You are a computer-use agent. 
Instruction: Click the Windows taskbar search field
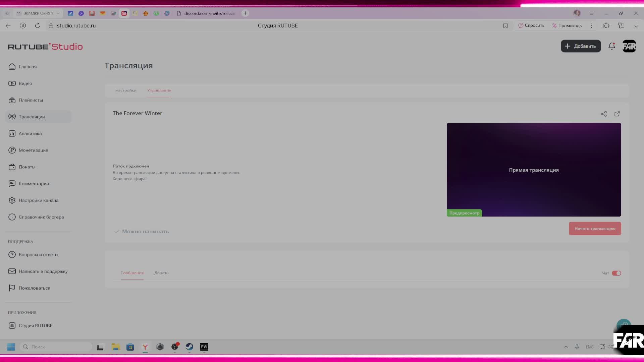56,347
